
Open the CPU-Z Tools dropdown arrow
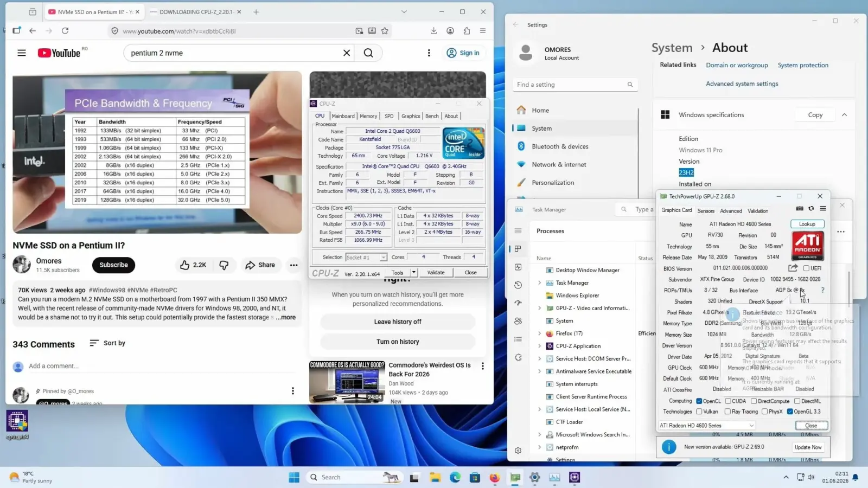tap(414, 273)
